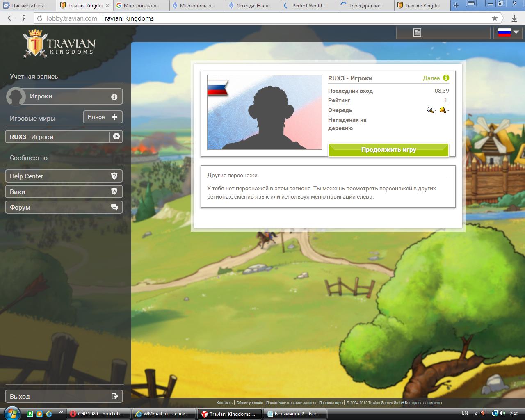Open browser downloads arrow

(514, 18)
